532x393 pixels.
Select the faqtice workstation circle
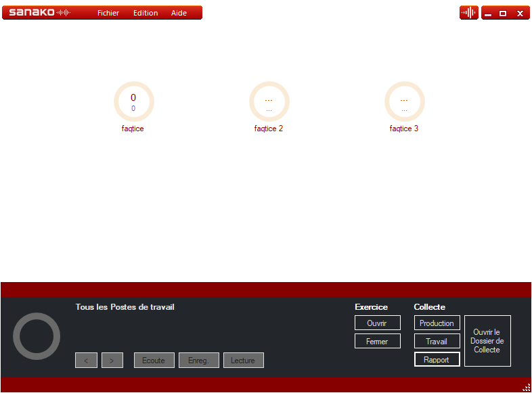click(133, 102)
